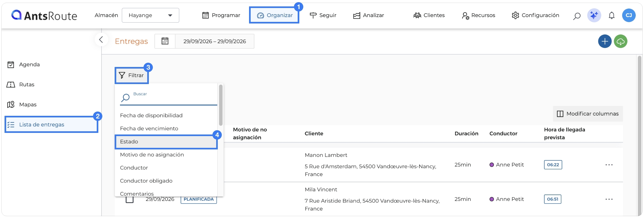Viewport: 644px width, 218px height.
Task: Click the Conductor column header
Action: click(x=503, y=133)
